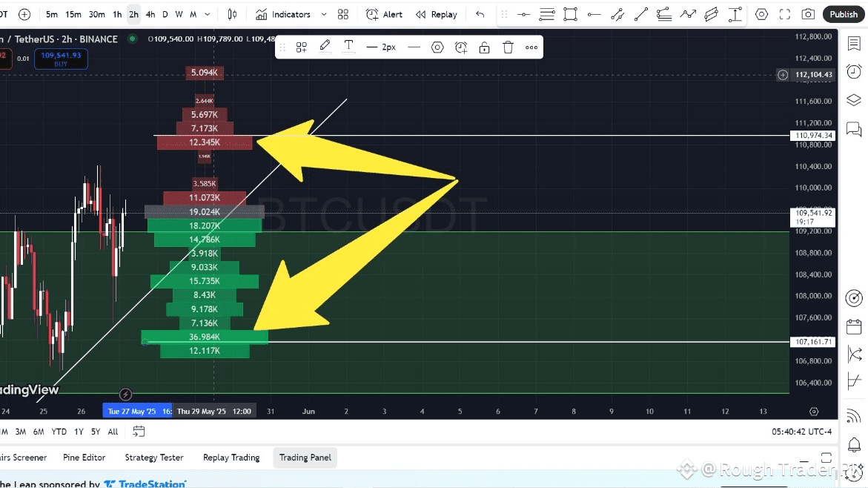Switch to the Pine Editor tab
The image size is (868, 488).
click(84, 457)
